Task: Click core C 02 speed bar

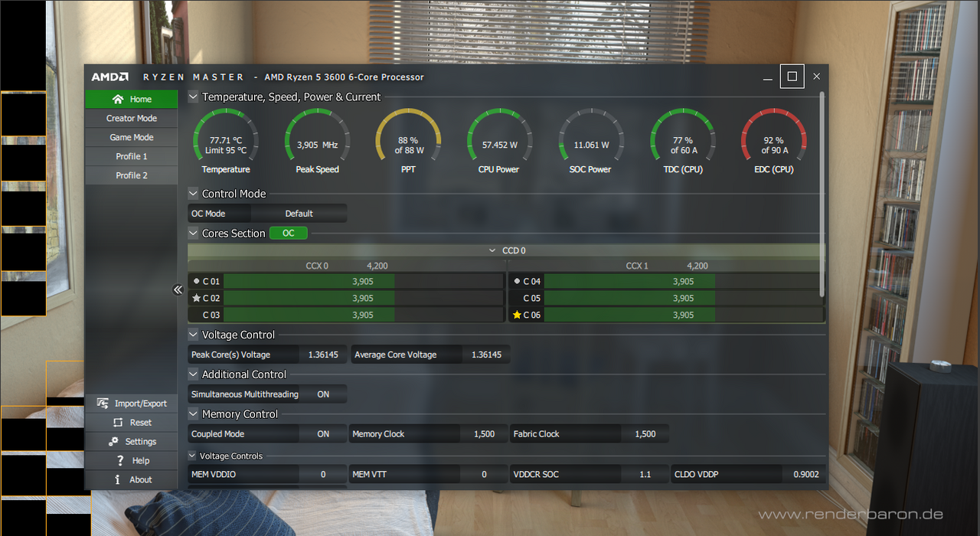Action: tap(363, 298)
